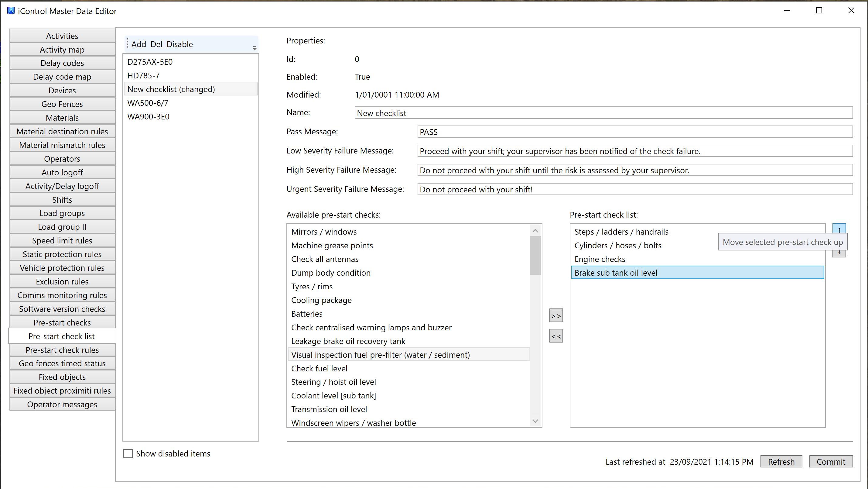Click Del in the checklist toolbar
Image resolution: width=868 pixels, height=489 pixels.
(x=156, y=44)
